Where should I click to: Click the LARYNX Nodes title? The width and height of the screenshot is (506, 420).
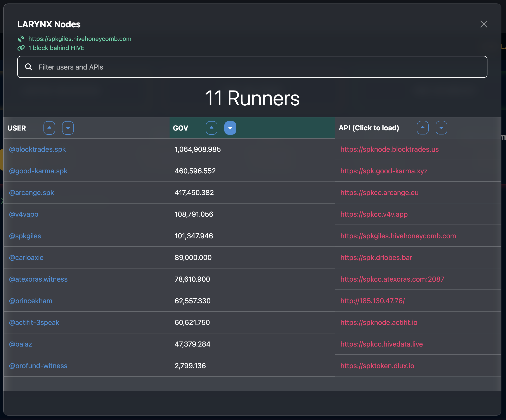(x=49, y=24)
